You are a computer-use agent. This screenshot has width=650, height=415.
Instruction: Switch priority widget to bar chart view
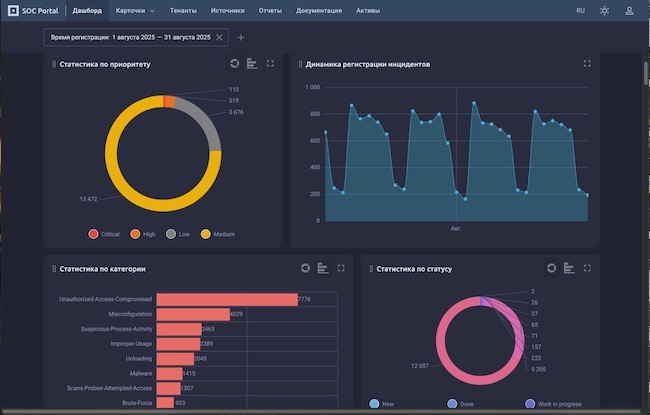coord(252,63)
